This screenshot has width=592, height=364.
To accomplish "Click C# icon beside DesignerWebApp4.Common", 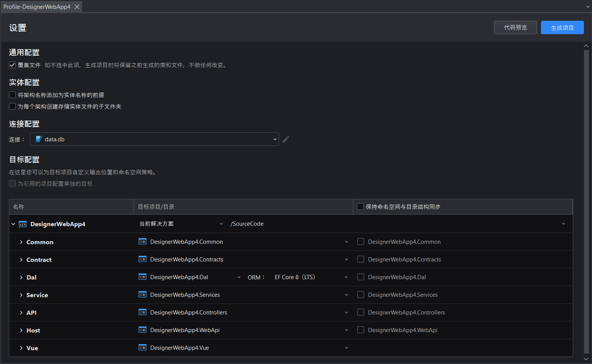I will point(143,242).
